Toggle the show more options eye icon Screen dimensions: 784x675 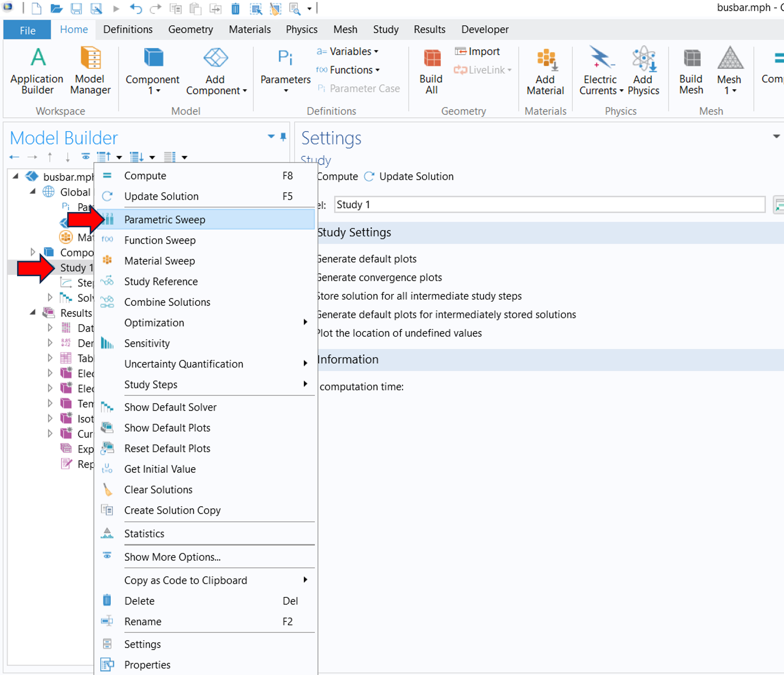[86, 157]
